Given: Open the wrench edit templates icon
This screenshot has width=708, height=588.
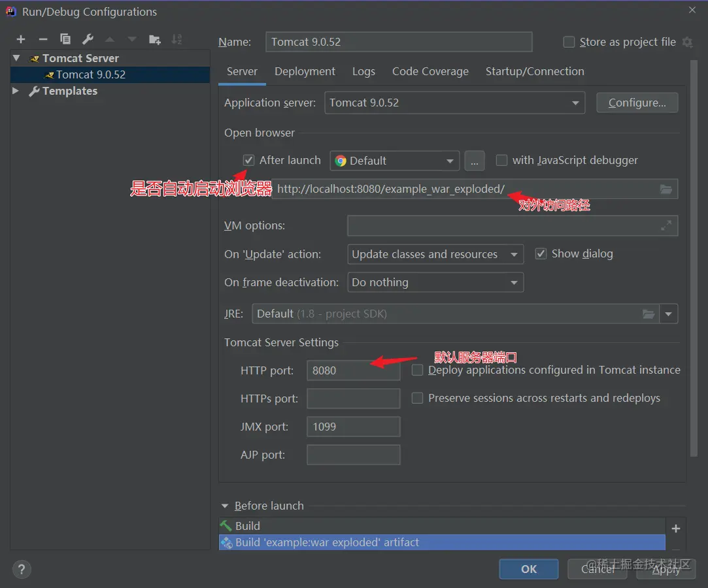Looking at the screenshot, I should pos(88,39).
